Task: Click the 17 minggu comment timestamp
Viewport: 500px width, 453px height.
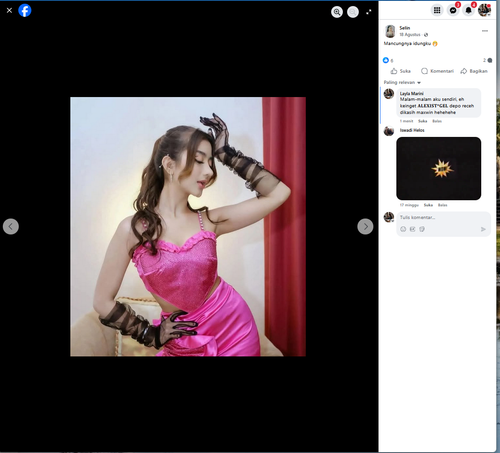Action: point(409,205)
